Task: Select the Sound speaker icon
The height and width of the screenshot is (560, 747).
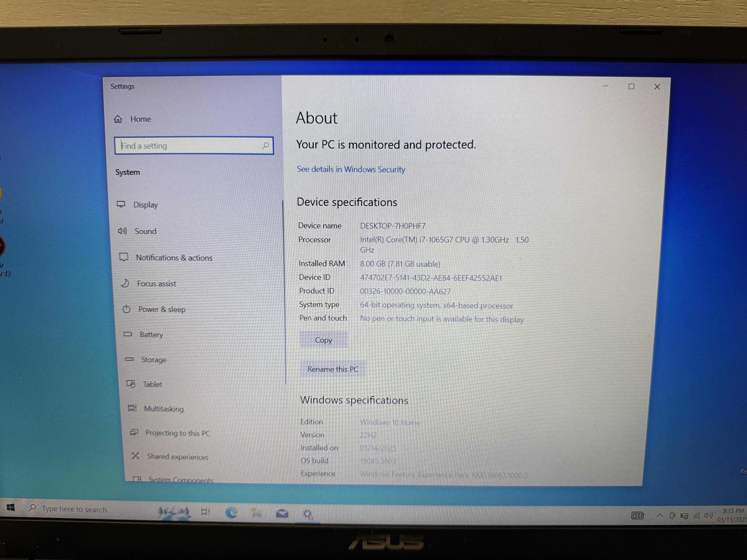Action: point(122,231)
